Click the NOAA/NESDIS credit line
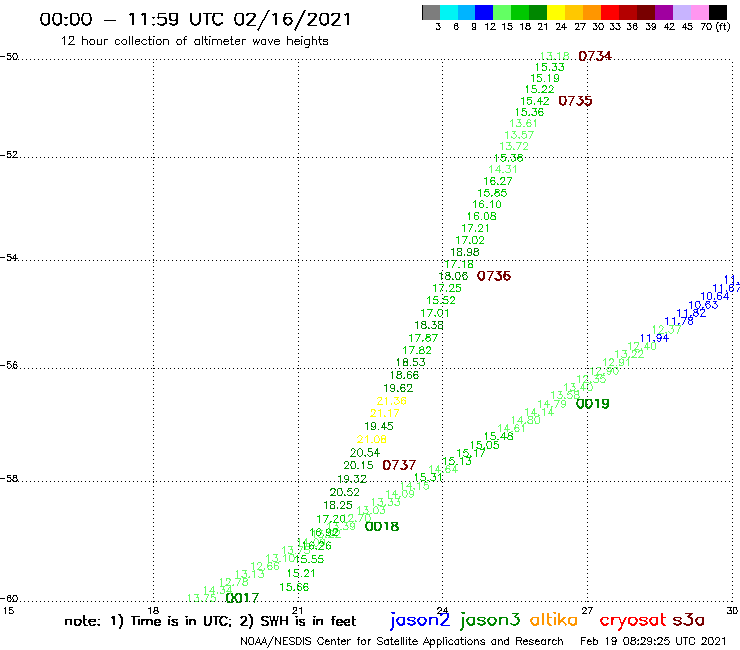 402,642
